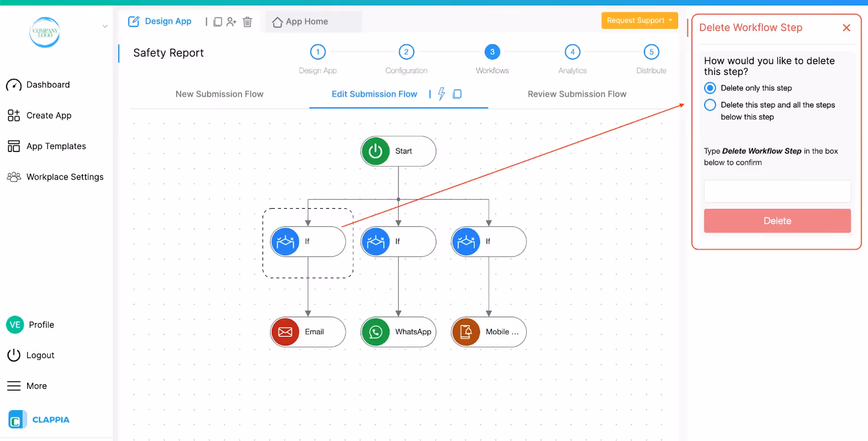Click the lightning bolt icon in Edit tab
868x441 pixels.
[442, 94]
